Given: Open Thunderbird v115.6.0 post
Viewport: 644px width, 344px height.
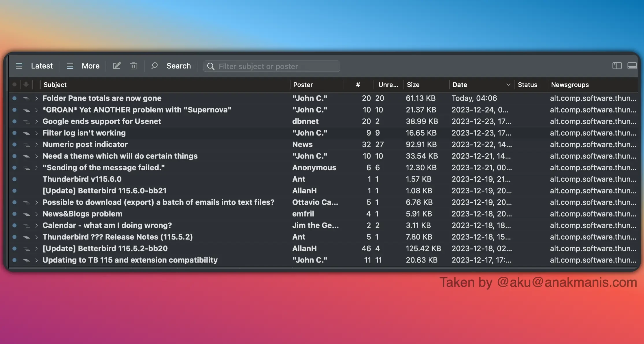Looking at the screenshot, I should pos(82,179).
